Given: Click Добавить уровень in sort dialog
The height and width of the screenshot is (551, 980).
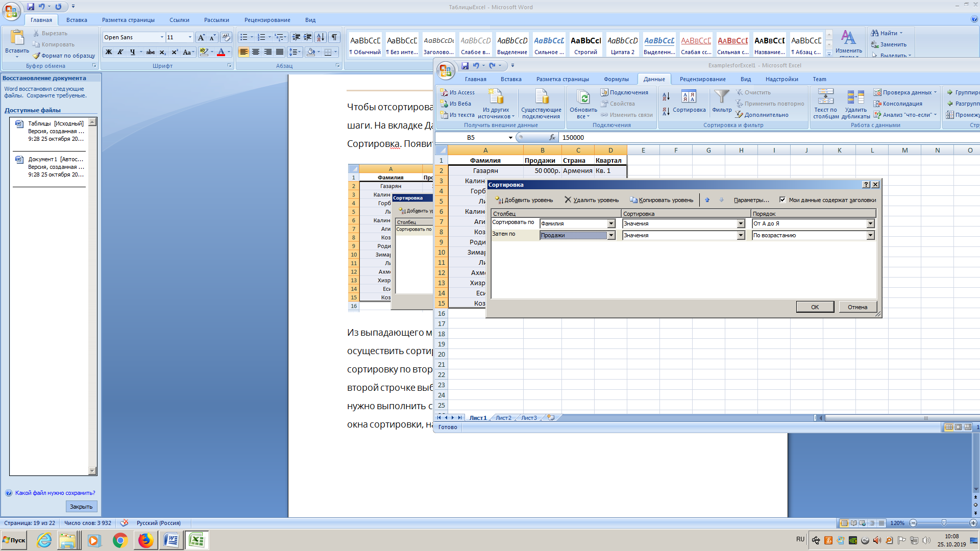Looking at the screenshot, I should [x=524, y=200].
